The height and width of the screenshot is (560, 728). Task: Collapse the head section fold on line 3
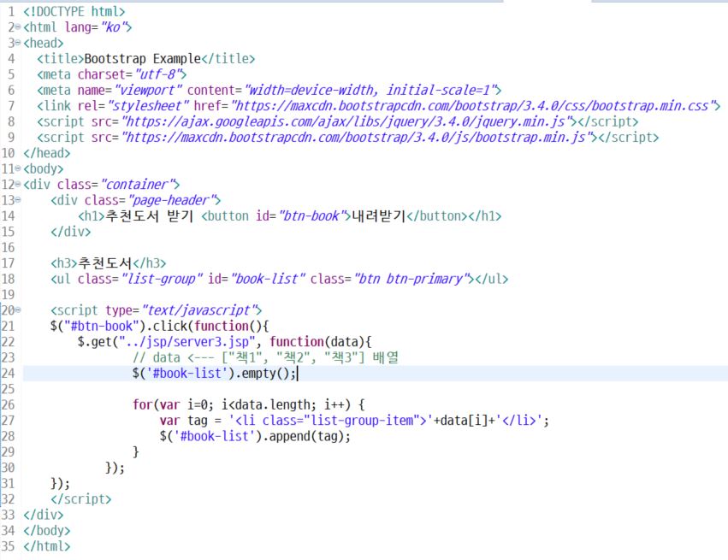(x=18, y=43)
